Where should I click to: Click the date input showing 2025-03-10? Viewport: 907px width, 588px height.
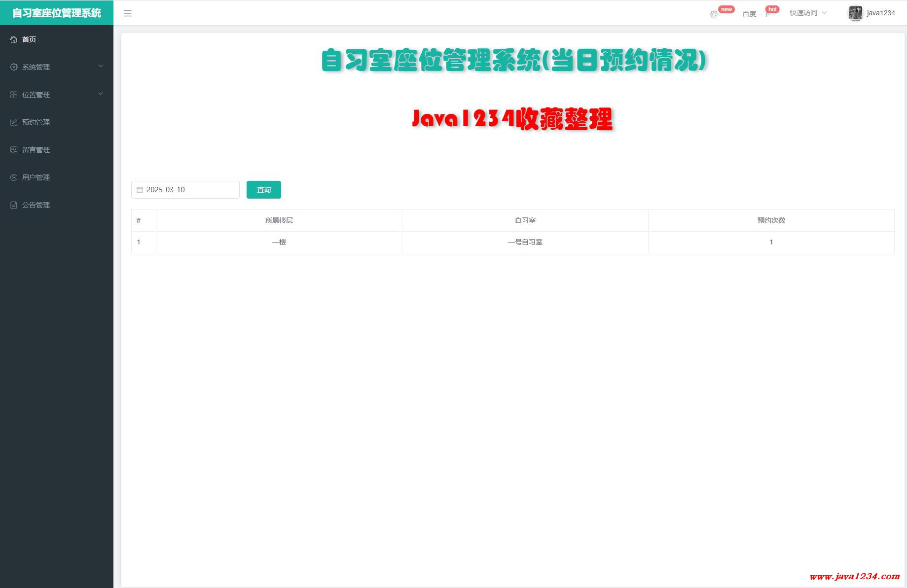[190, 190]
